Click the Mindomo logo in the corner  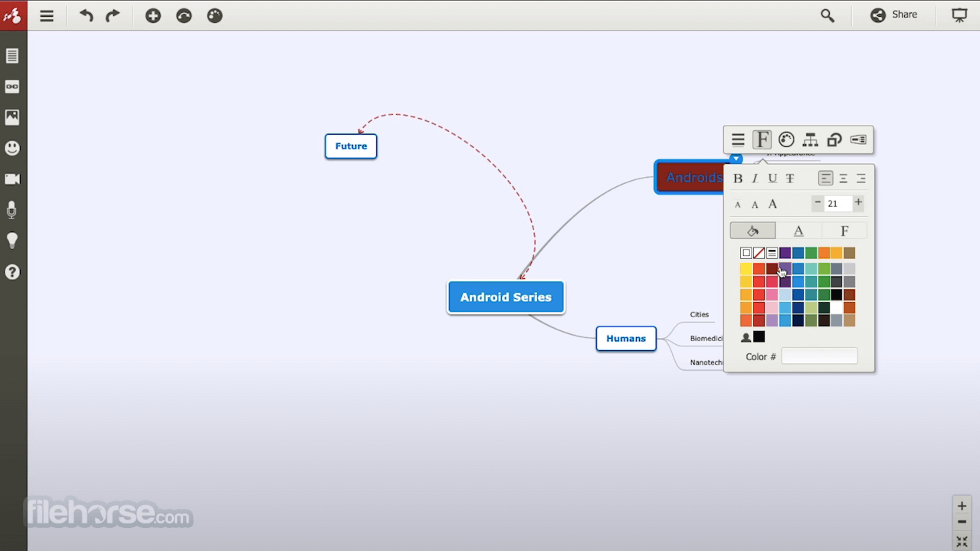(13, 15)
